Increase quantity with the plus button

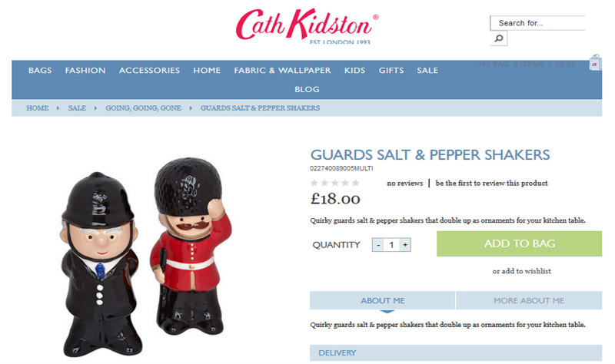(x=405, y=245)
